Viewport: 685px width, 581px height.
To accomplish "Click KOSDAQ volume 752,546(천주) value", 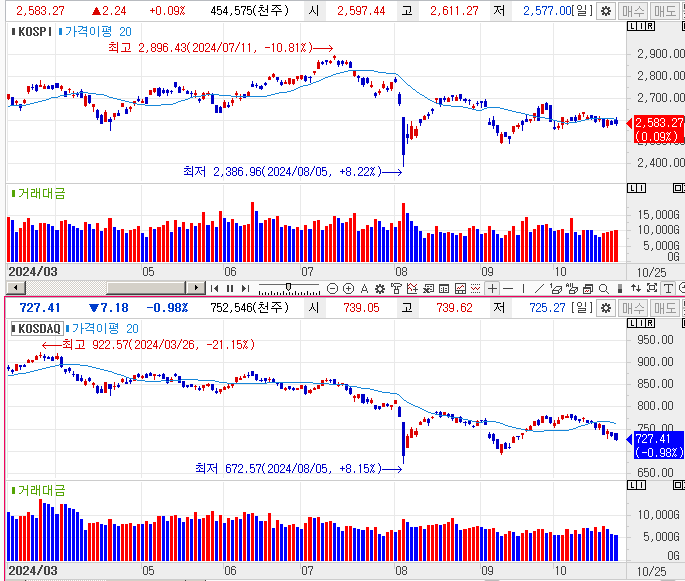I will 249,308.
